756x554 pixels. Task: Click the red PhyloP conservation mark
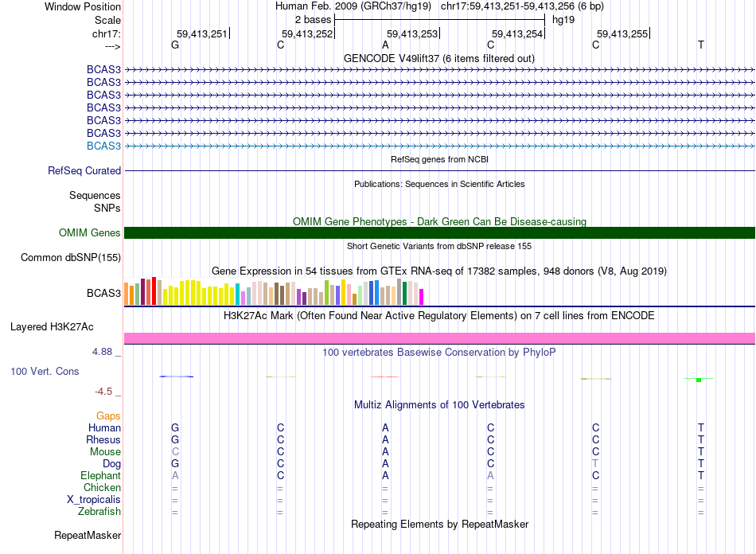pos(384,376)
